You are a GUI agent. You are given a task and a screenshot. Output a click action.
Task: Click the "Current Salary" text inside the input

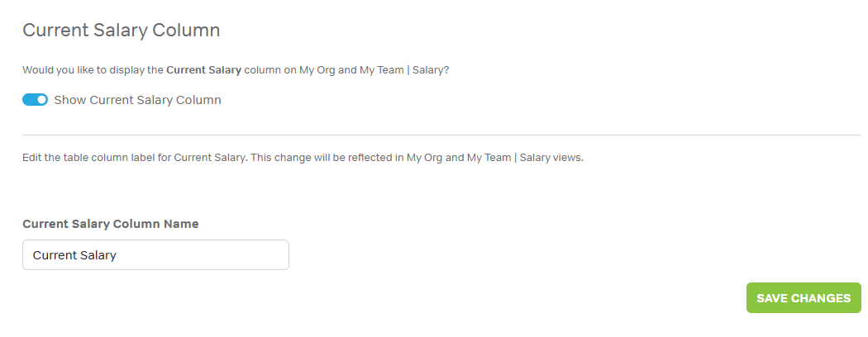74,255
